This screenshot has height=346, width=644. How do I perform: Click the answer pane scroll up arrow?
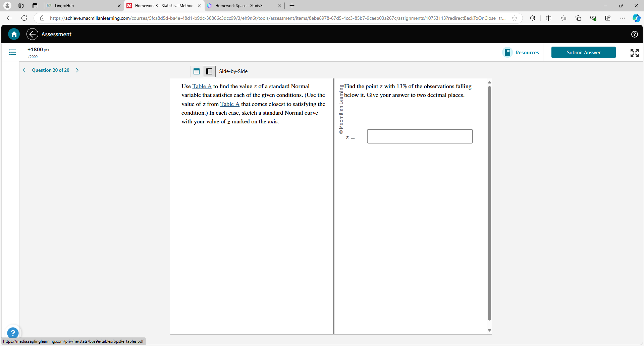(489, 82)
